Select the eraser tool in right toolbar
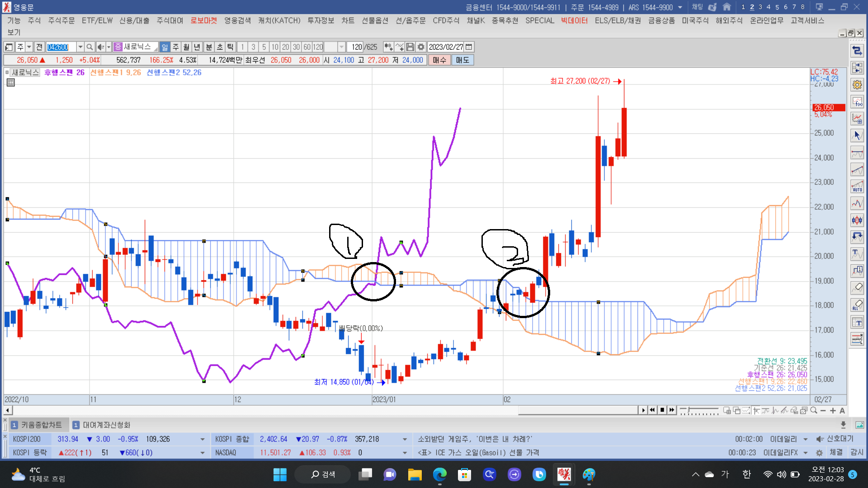Viewport: 868px width, 488px height. [x=857, y=288]
